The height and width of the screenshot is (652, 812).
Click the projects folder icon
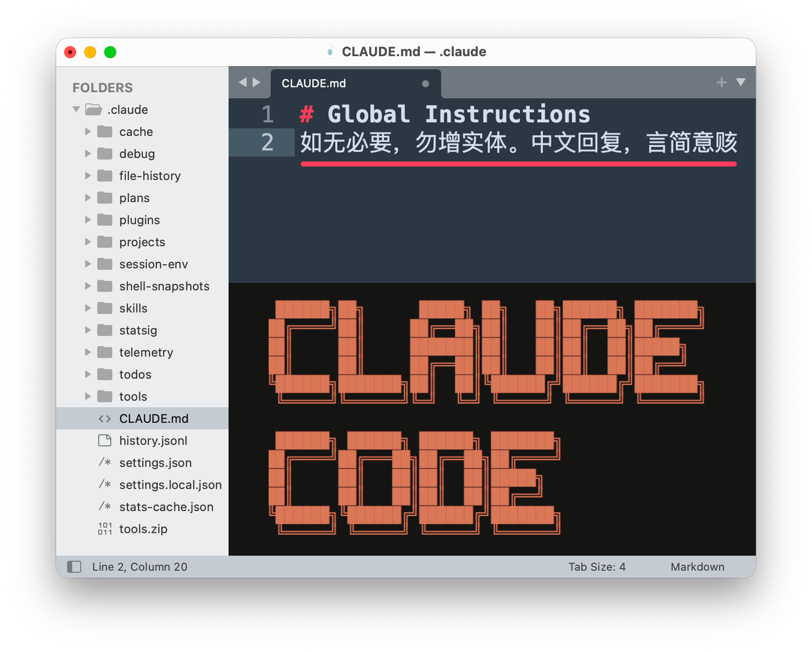pyautogui.click(x=105, y=242)
